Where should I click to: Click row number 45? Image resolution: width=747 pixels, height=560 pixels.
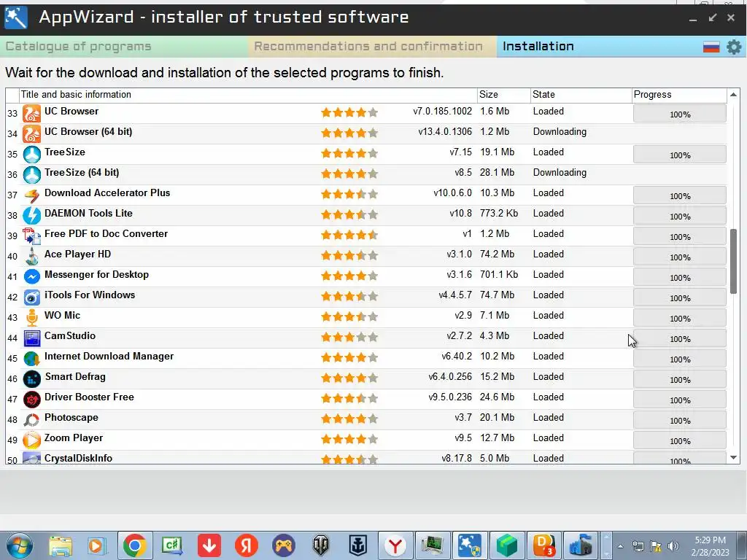pyautogui.click(x=12, y=359)
